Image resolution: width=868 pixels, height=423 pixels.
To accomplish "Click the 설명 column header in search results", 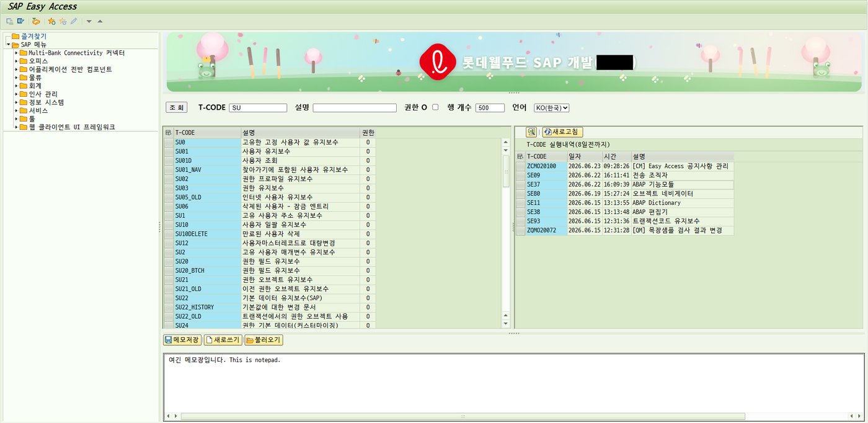I will [300, 133].
